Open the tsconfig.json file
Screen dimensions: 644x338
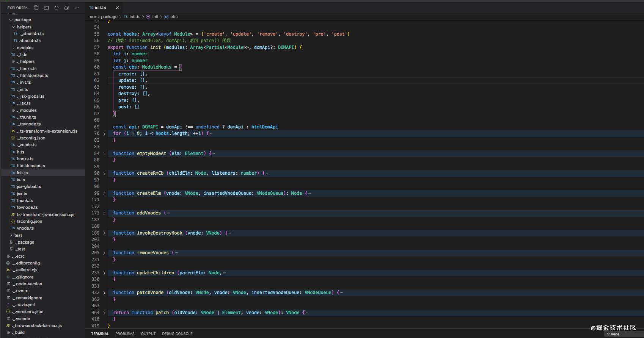pos(30,221)
